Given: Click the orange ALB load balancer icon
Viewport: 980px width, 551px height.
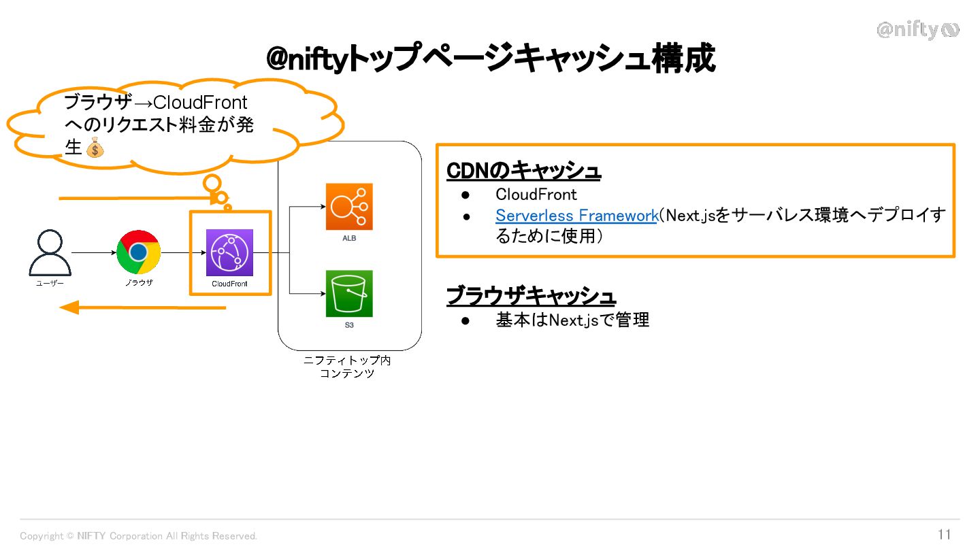Looking at the screenshot, I should coord(349,207).
